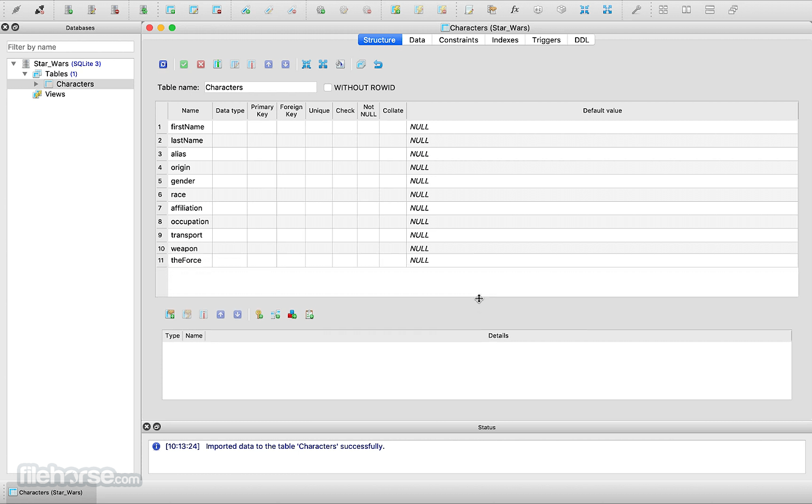
Task: Refresh the database schema from main toolbar
Action: coord(143,10)
